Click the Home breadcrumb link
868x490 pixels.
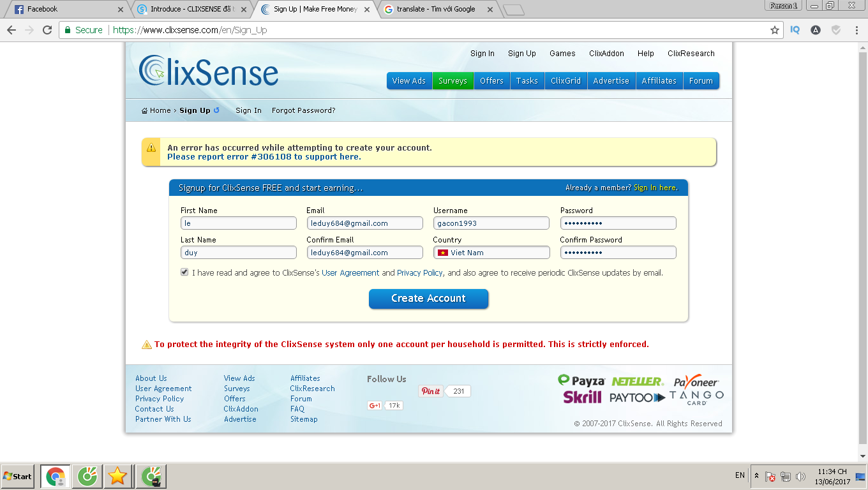(x=156, y=110)
